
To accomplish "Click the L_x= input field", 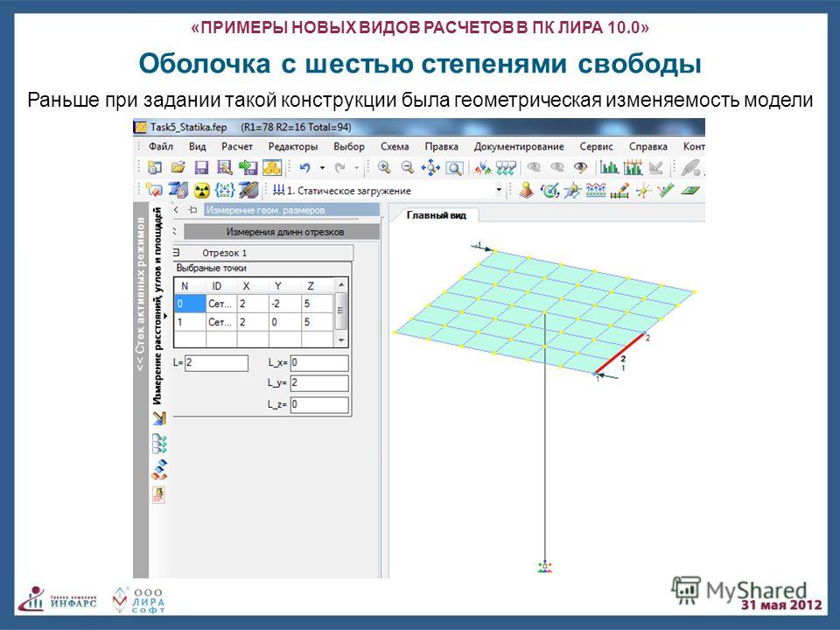I will 319,362.
